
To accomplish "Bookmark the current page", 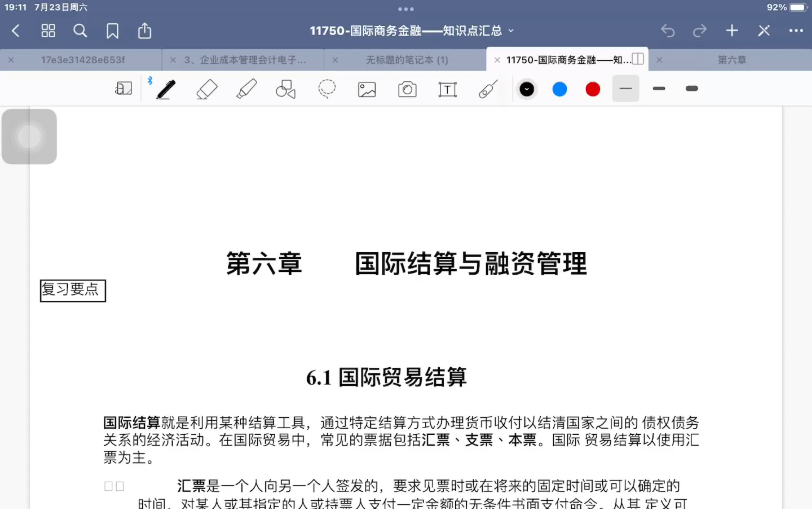I will [x=112, y=31].
